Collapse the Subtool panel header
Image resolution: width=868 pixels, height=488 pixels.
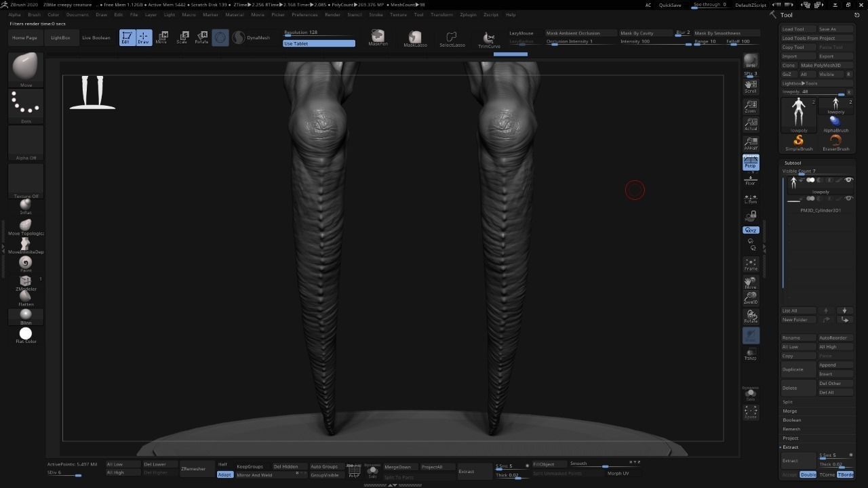click(793, 163)
